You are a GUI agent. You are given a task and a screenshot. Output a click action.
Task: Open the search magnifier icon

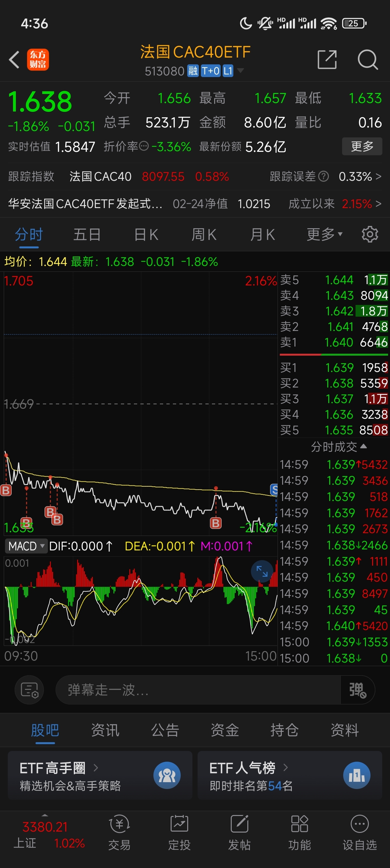(368, 59)
